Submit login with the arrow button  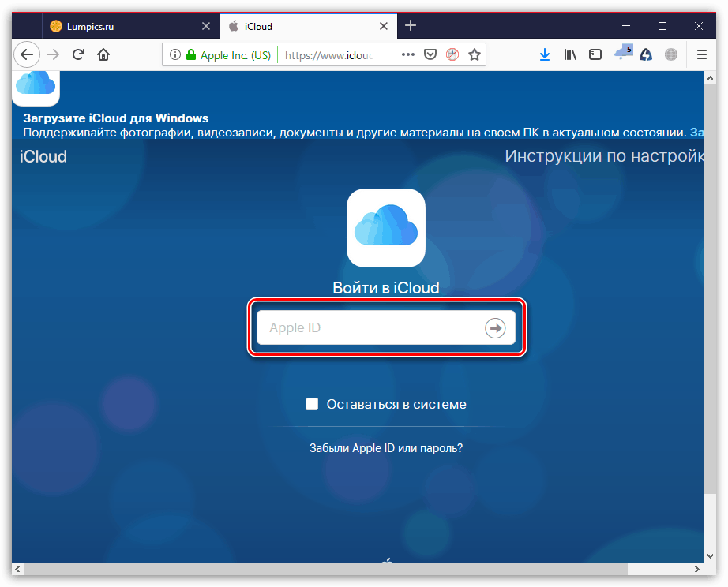click(x=495, y=328)
